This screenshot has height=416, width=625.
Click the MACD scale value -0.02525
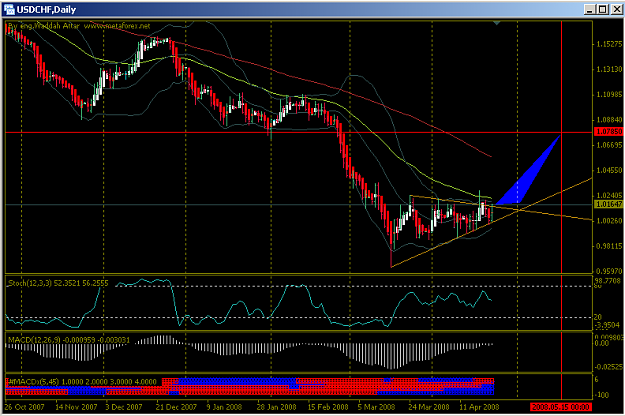[609, 367]
